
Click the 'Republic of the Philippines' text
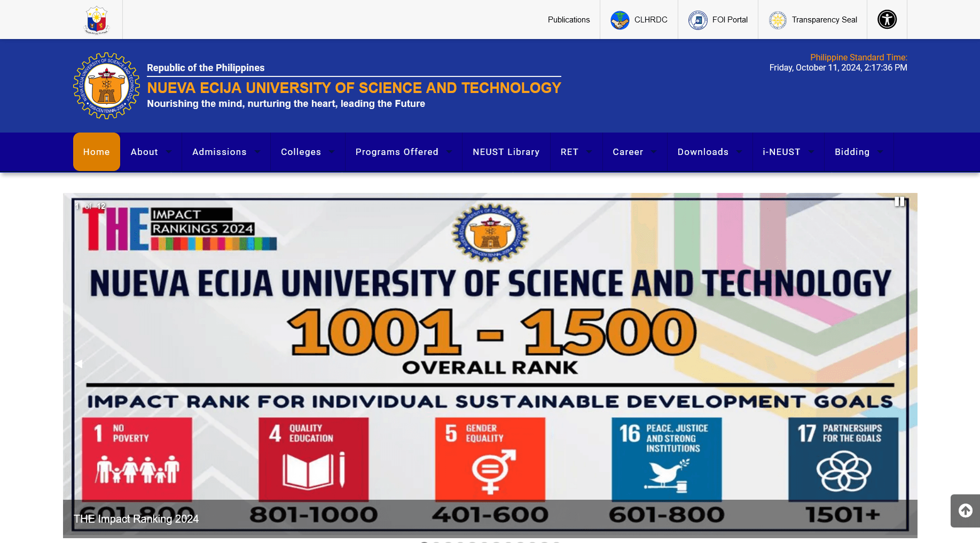[206, 68]
